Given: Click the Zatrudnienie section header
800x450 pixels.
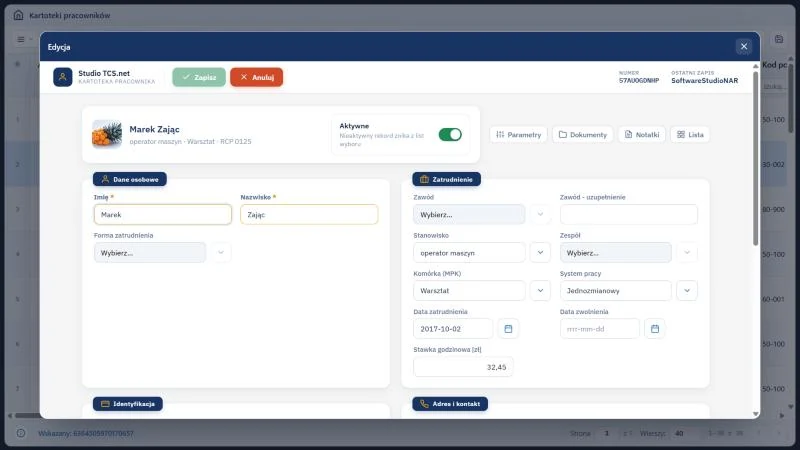Looking at the screenshot, I should coord(446,179).
